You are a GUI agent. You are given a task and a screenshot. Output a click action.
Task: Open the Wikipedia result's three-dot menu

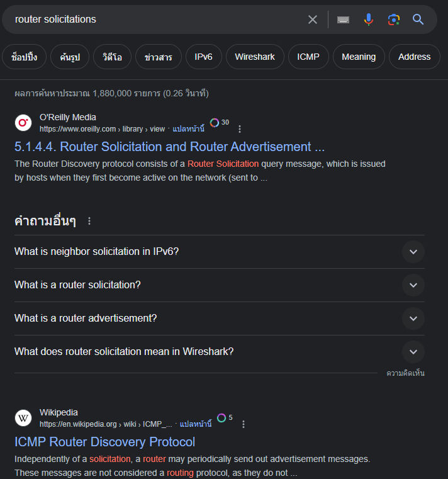click(244, 424)
